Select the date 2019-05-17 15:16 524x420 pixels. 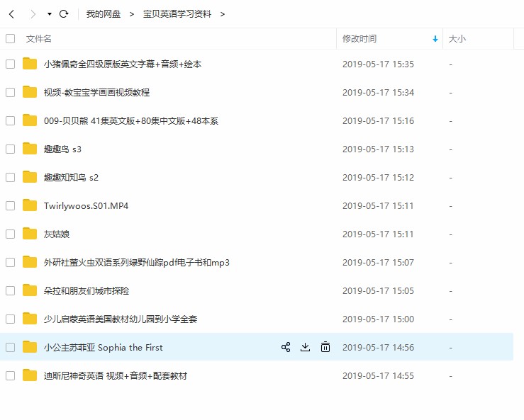[379, 121]
